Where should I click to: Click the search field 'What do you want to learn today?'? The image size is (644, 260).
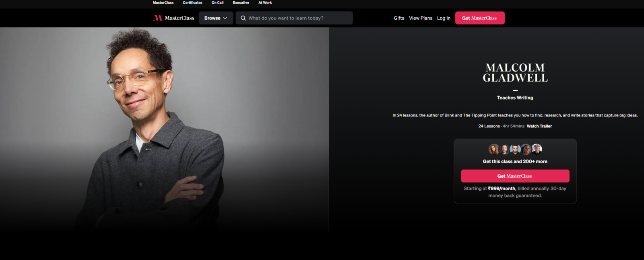coord(294,18)
